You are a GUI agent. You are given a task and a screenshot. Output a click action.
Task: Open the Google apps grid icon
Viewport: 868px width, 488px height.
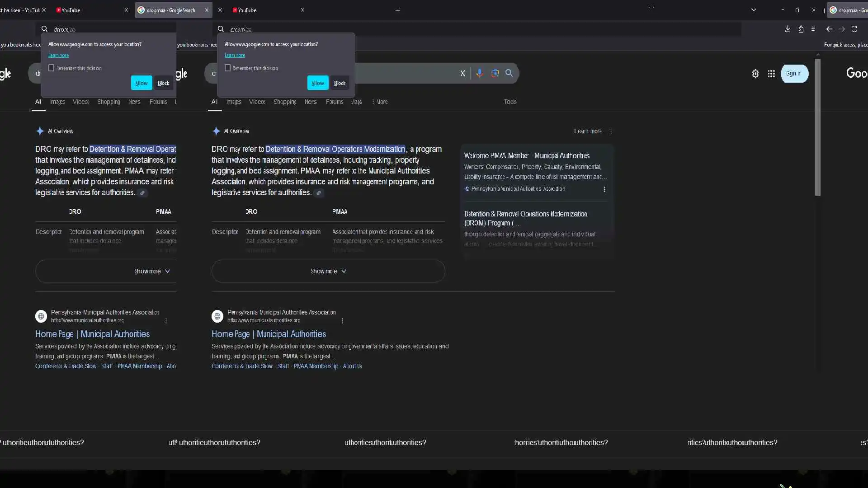pyautogui.click(x=771, y=74)
